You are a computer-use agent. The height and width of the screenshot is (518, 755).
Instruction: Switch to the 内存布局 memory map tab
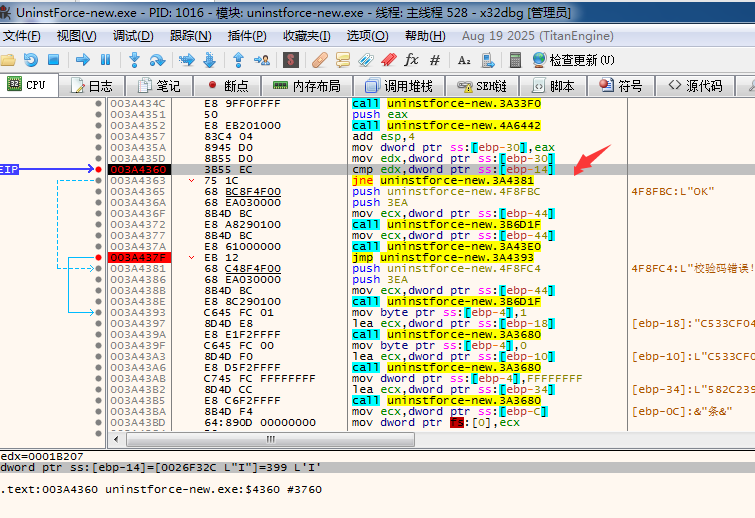307,86
